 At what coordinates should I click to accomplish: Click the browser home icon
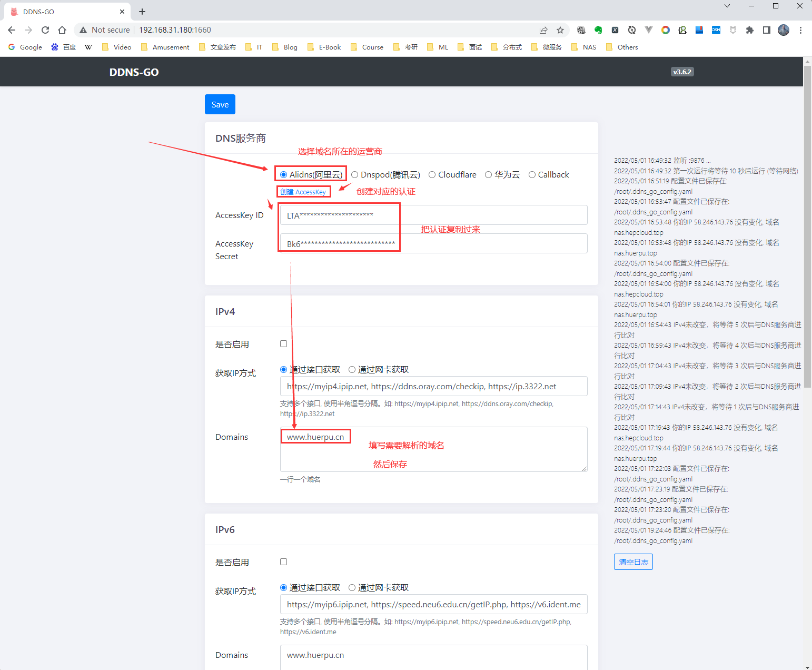[62, 30]
